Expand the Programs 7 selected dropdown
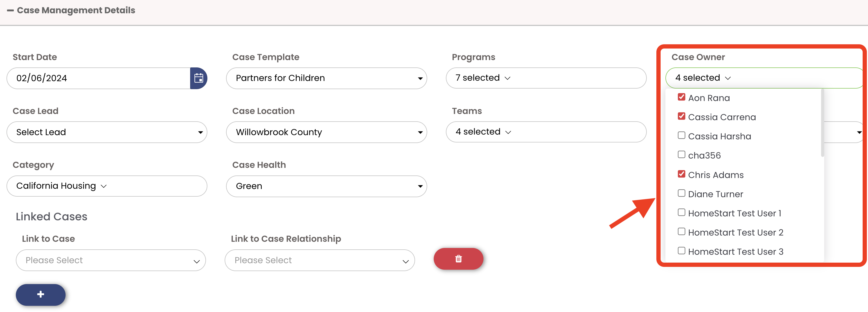Image resolution: width=868 pixels, height=312 pixels. pyautogui.click(x=546, y=78)
